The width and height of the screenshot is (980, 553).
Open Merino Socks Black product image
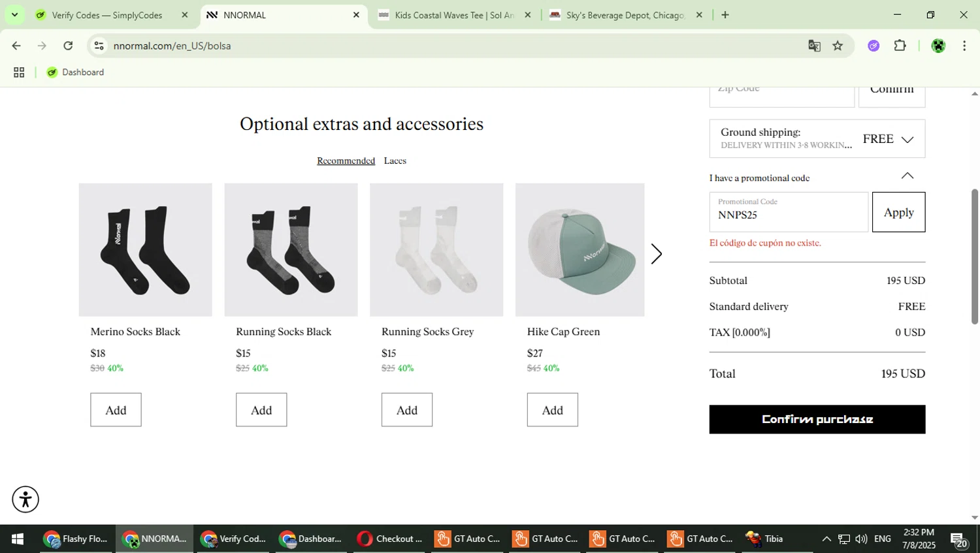click(x=145, y=250)
